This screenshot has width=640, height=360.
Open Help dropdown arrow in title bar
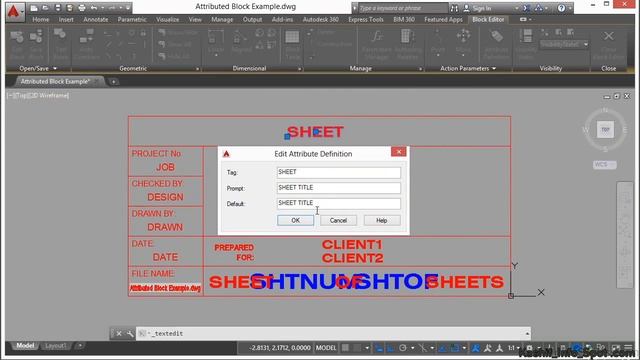(x=570, y=8)
